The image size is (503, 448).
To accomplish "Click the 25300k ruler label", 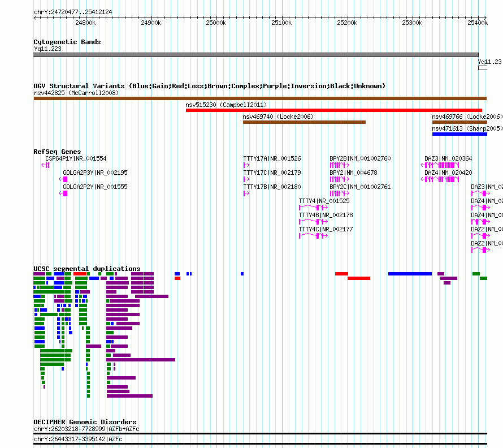I will (412, 23).
